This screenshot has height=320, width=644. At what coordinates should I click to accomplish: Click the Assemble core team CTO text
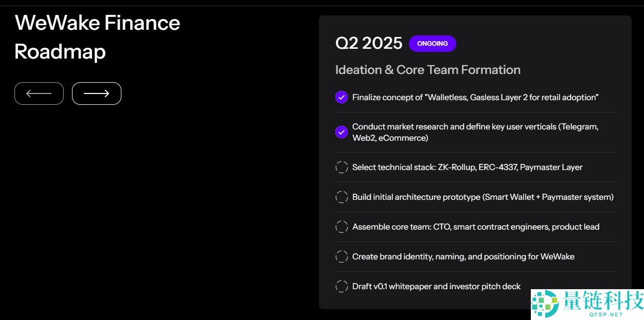[475, 227]
